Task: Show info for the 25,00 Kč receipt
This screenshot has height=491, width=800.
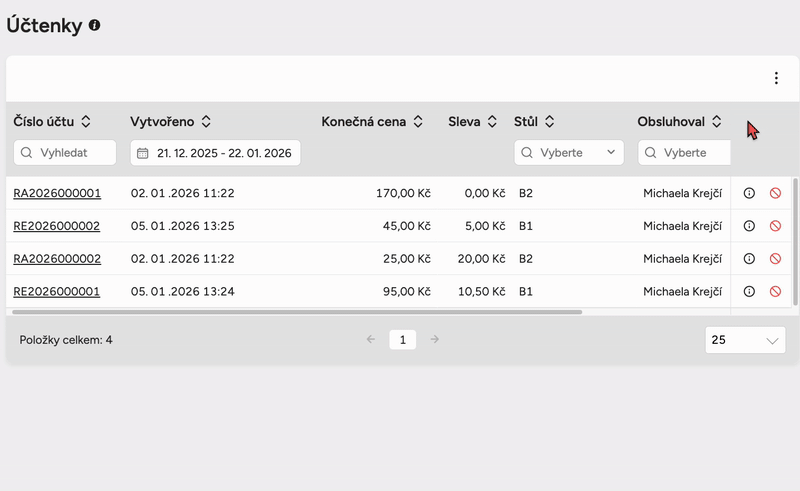Action: point(749,259)
